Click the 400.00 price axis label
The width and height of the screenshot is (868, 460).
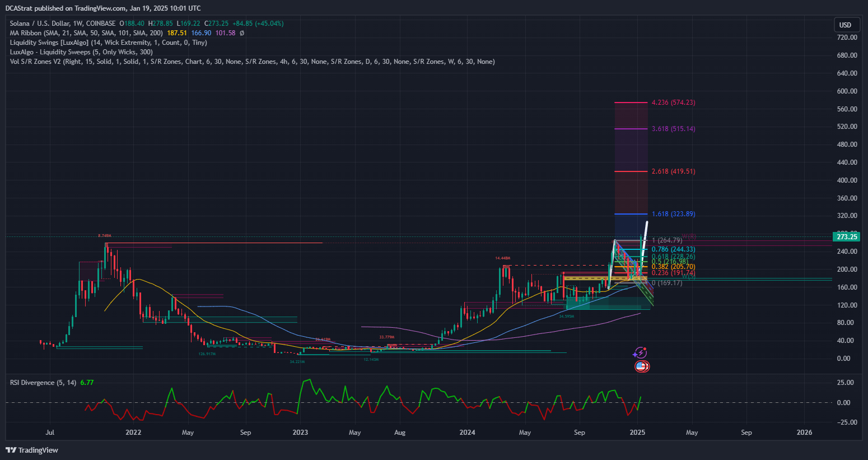coord(847,180)
